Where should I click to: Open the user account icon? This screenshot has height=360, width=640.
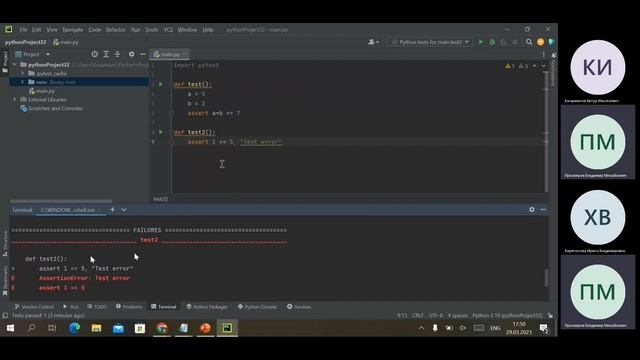(373, 42)
